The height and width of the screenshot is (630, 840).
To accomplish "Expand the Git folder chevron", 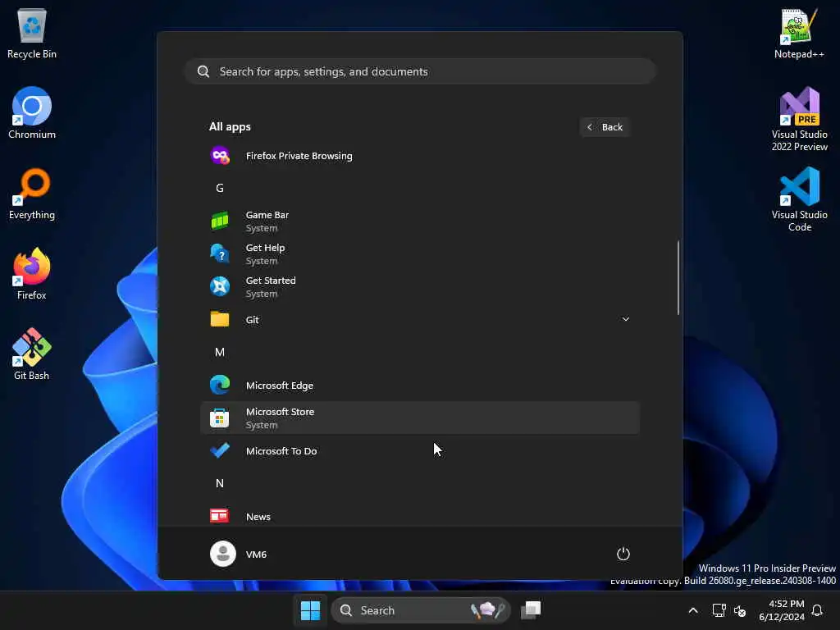I will [x=625, y=319].
